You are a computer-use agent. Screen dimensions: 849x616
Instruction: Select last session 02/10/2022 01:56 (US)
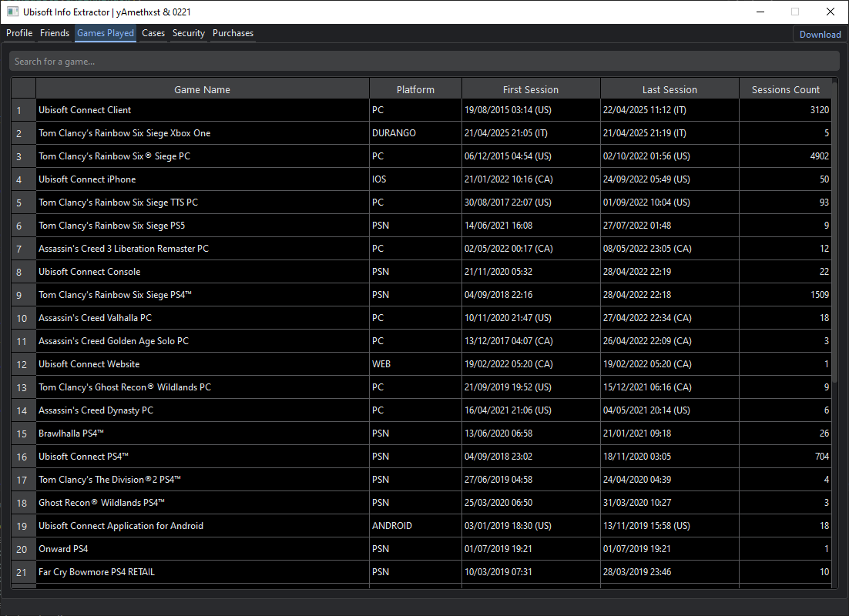[x=669, y=156]
